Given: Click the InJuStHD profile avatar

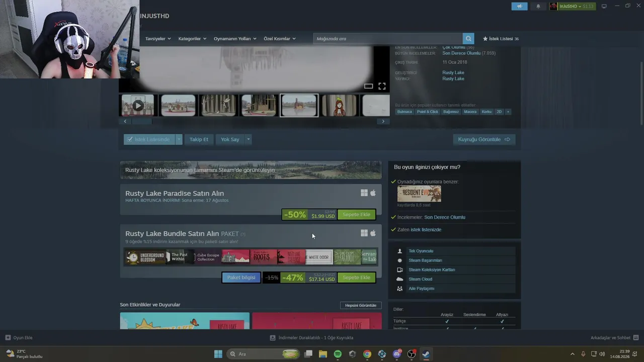Looking at the screenshot, I should tap(554, 6).
